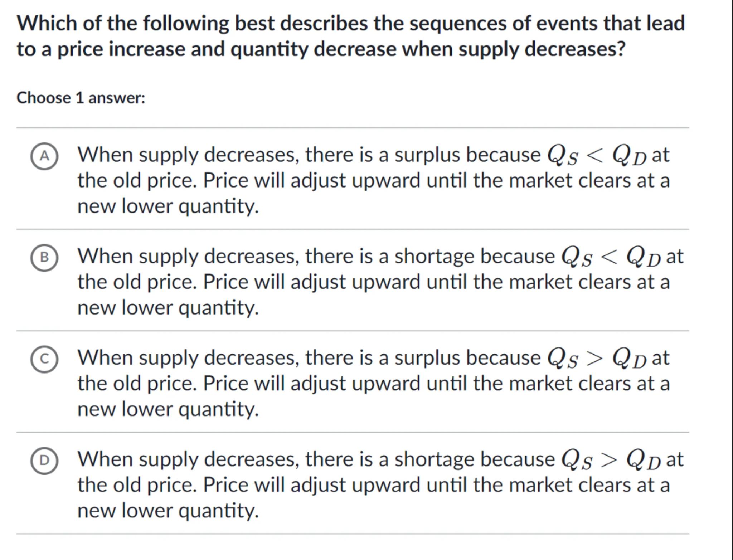733x560 pixels.
Task: Click "new lower quantity." in option D
Action: point(168,511)
